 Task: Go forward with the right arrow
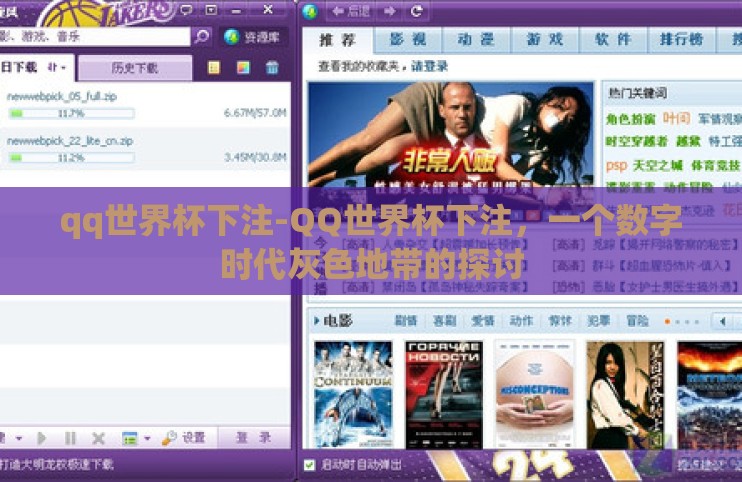[390, 11]
